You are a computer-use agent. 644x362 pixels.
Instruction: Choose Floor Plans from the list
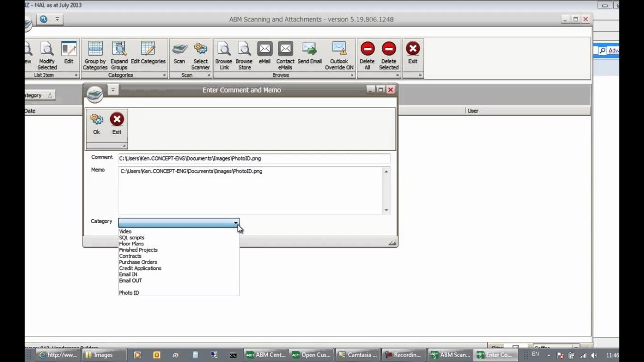[131, 244]
